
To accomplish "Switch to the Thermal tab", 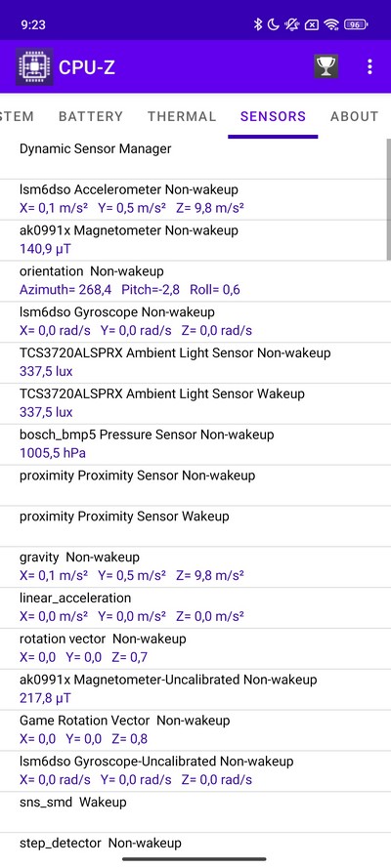I will pos(182,116).
